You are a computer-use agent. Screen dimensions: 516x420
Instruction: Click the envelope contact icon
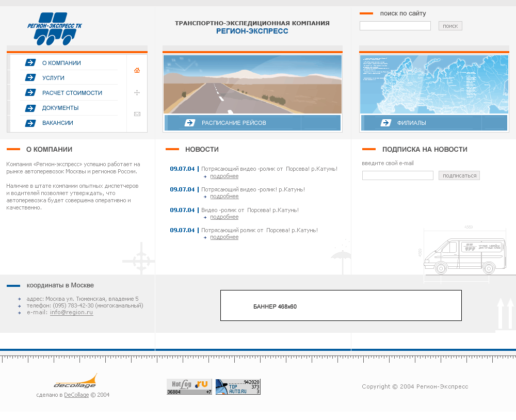tap(137, 114)
